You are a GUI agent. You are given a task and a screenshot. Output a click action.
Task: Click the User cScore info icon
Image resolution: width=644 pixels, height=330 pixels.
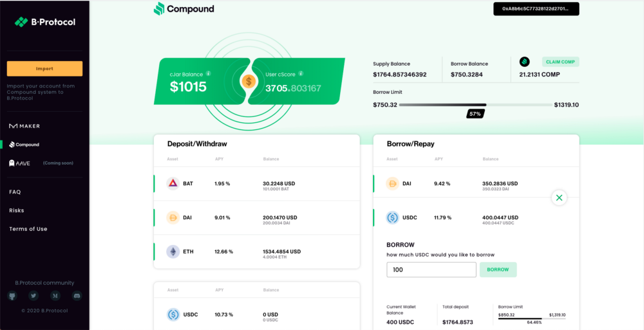point(301,74)
